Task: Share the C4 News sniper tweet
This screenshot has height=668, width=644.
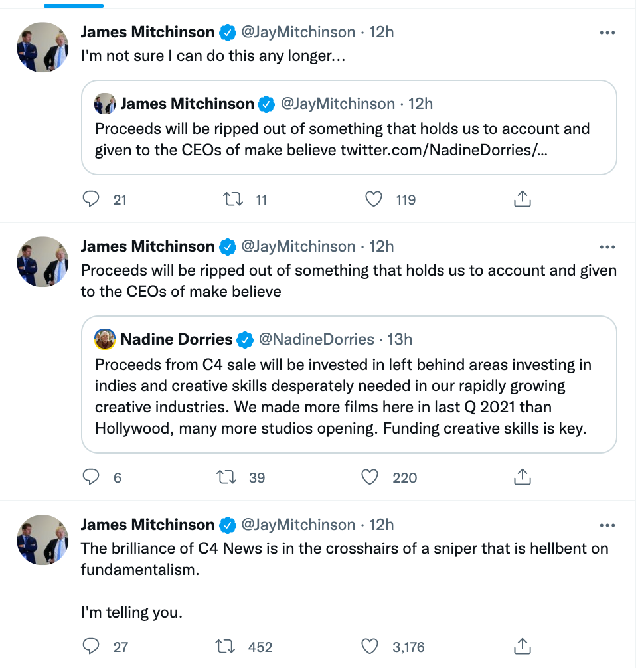Action: [523, 646]
